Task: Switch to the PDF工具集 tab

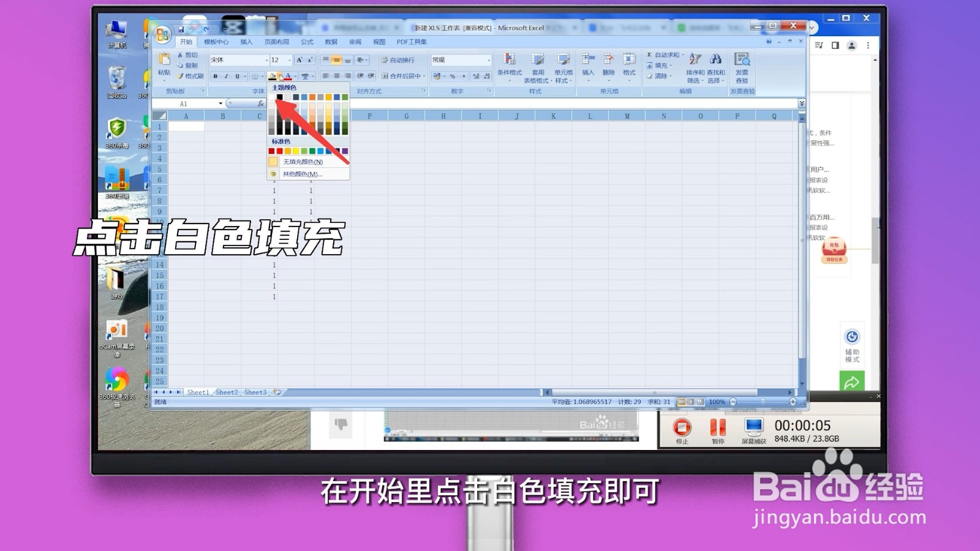Action: 412,42
